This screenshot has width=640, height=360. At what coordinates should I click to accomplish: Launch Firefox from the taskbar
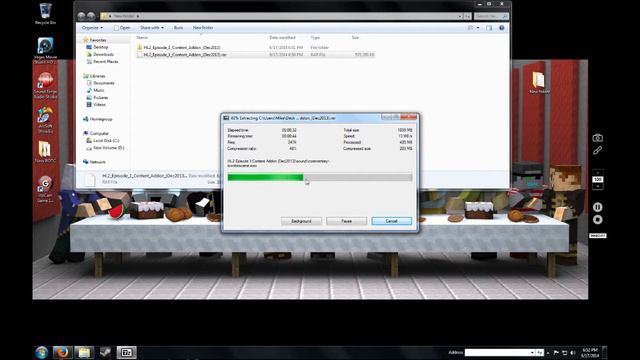point(62,353)
